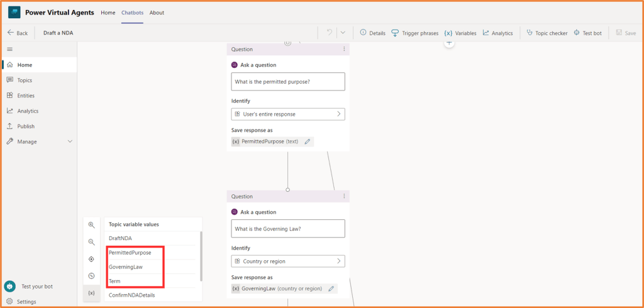
Task: Expand the Manage section in sidebar
Action: 70,141
